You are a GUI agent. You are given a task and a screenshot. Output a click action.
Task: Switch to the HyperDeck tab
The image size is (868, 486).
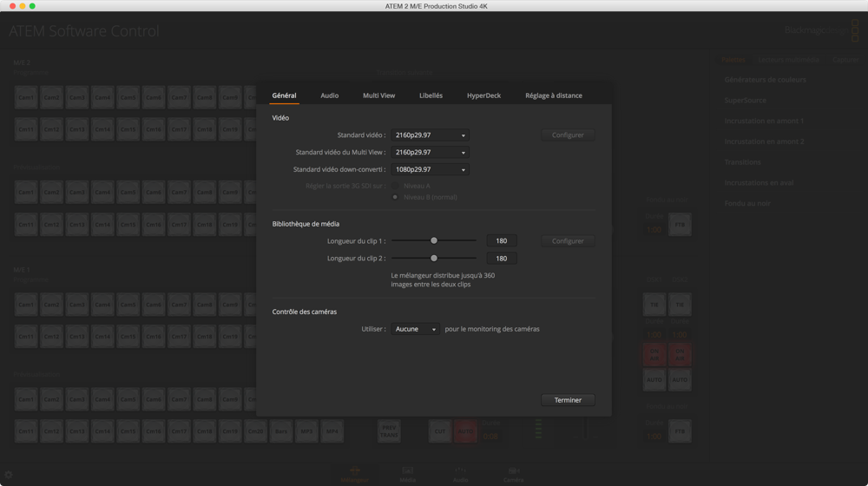tap(483, 95)
